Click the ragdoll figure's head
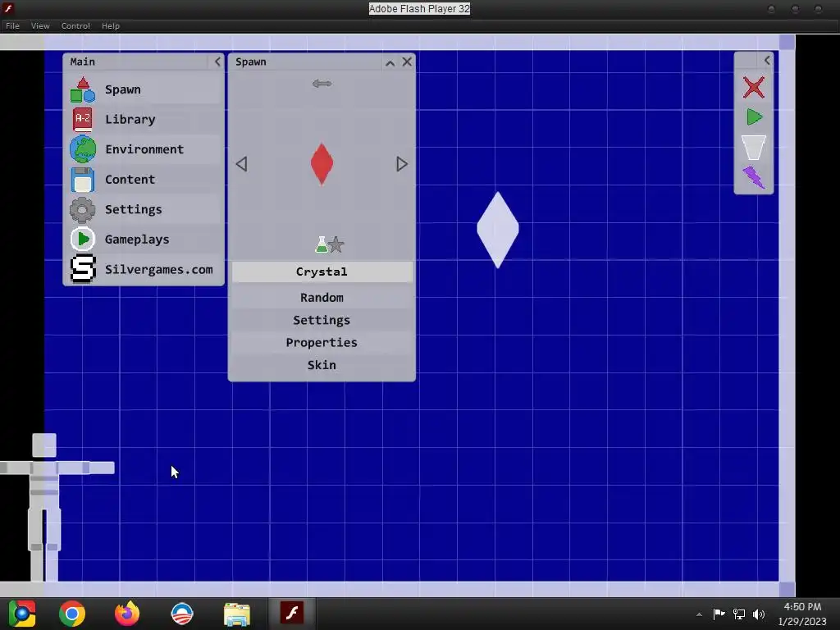 [44, 445]
